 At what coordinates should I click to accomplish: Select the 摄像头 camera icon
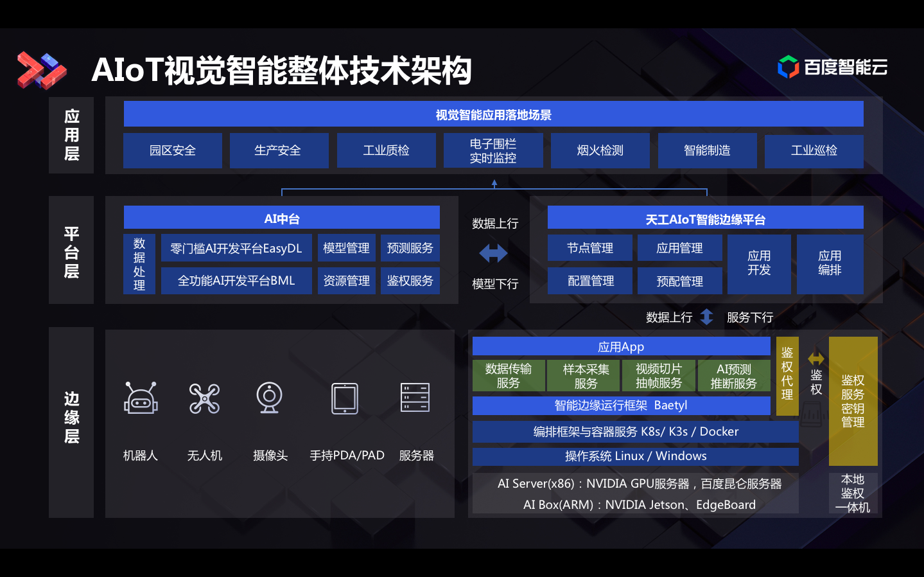click(x=268, y=398)
